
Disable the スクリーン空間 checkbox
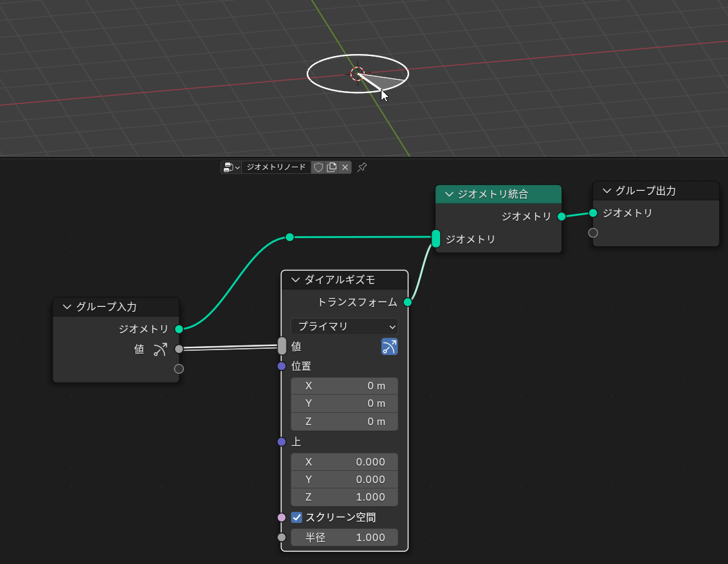coord(297,517)
